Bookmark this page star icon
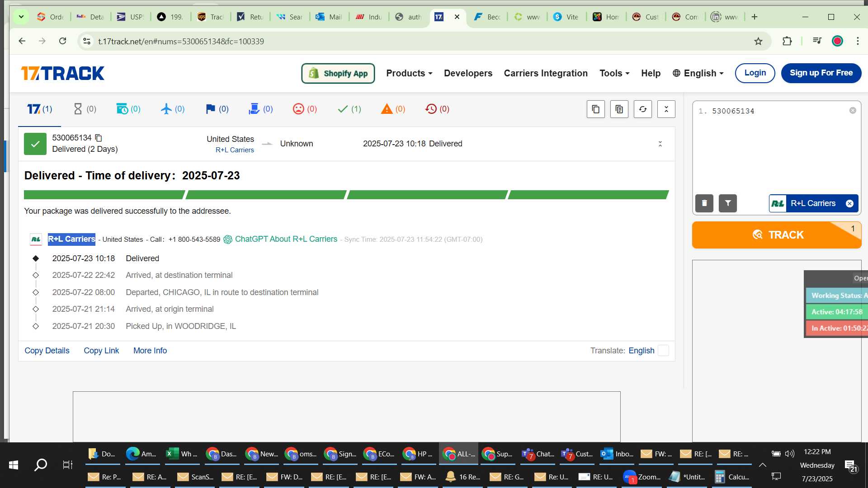Screen dimensions: 868x488 758,42
